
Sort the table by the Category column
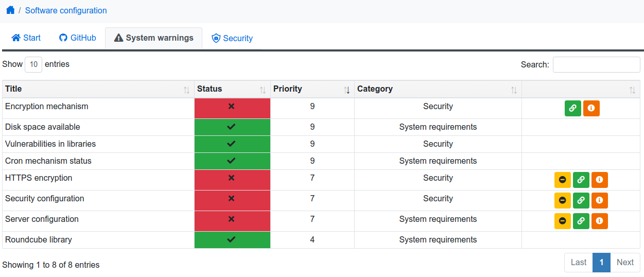click(x=438, y=89)
